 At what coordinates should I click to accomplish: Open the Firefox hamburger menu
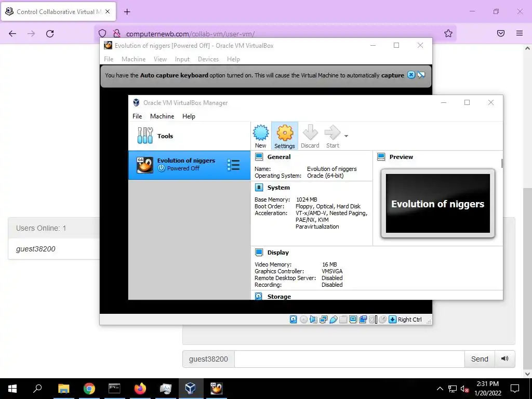coord(520,33)
